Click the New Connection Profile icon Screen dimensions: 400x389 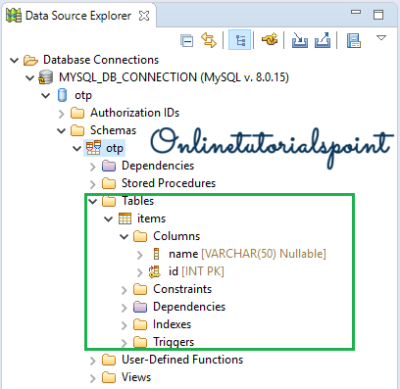(270, 40)
